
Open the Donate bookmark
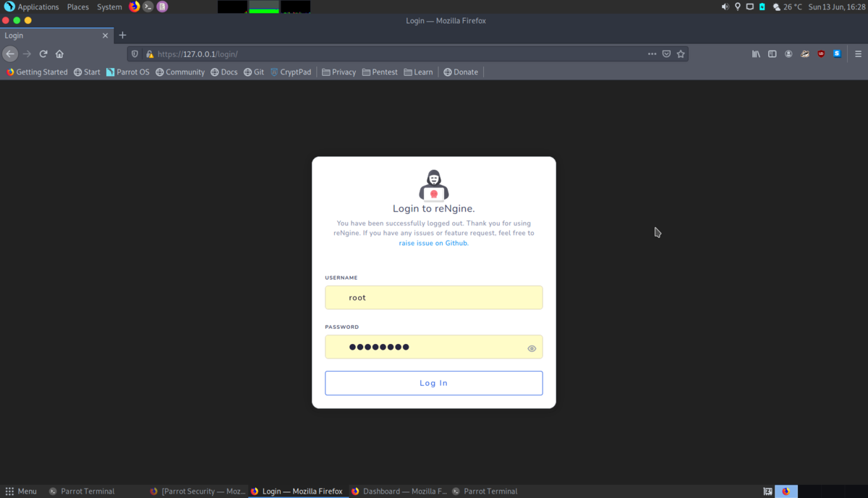[x=461, y=72]
